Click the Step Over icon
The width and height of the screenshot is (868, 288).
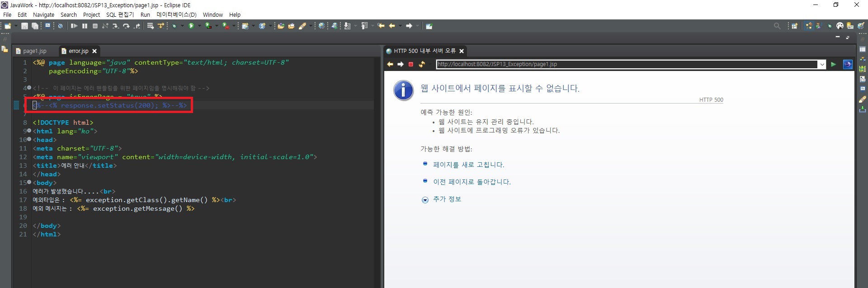[x=126, y=26]
